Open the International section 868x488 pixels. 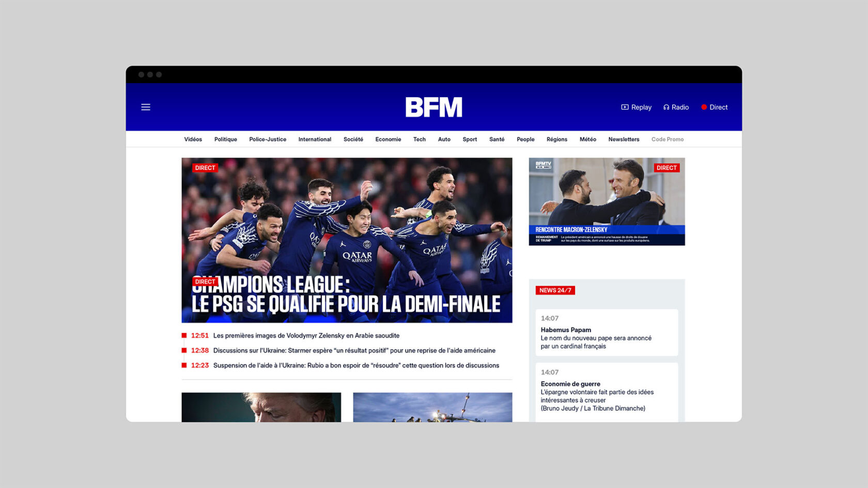[x=315, y=139]
